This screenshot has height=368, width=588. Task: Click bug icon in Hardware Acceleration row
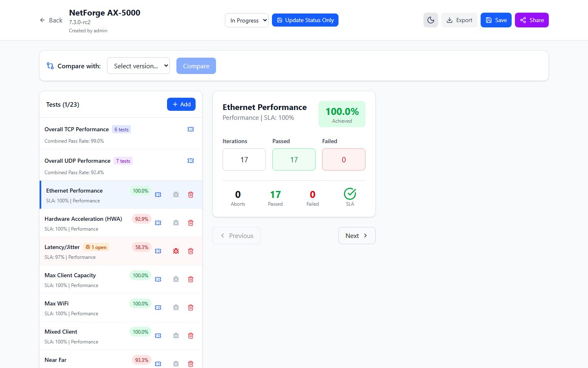tap(176, 223)
